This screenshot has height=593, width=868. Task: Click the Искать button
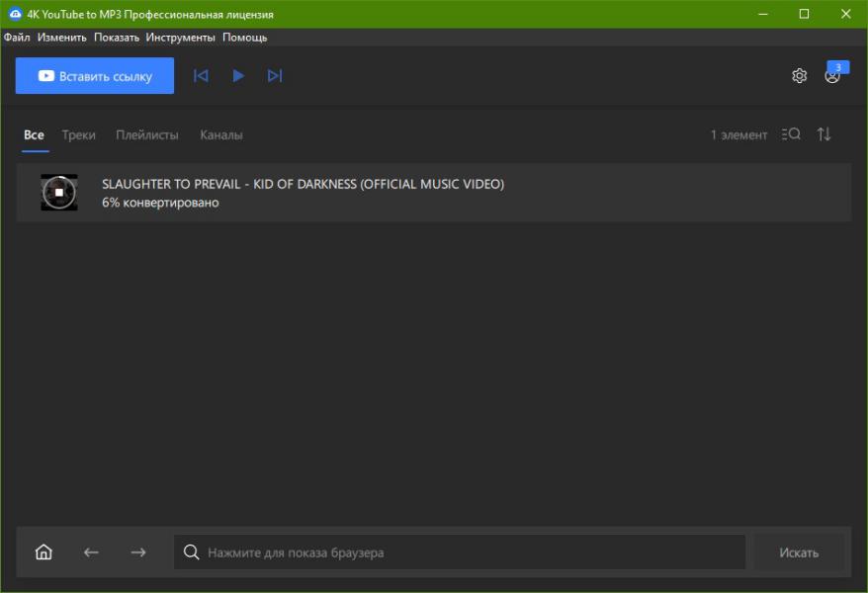click(799, 552)
